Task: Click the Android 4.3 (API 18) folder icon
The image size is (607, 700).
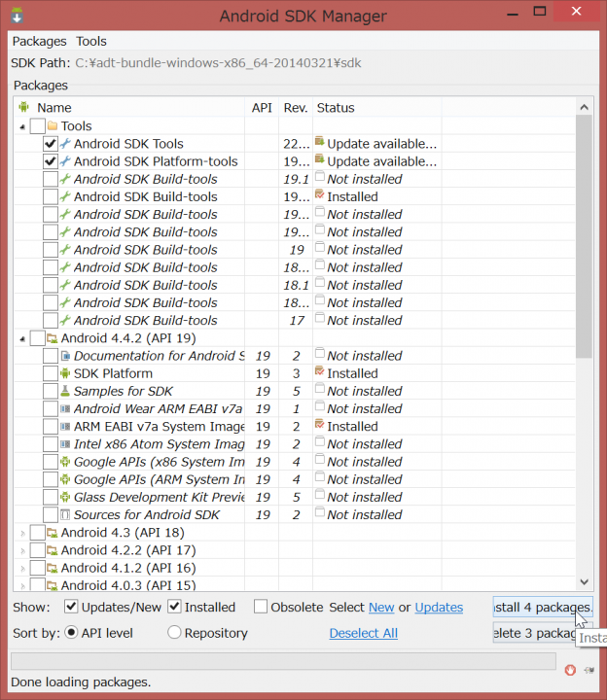Action: pos(53,533)
